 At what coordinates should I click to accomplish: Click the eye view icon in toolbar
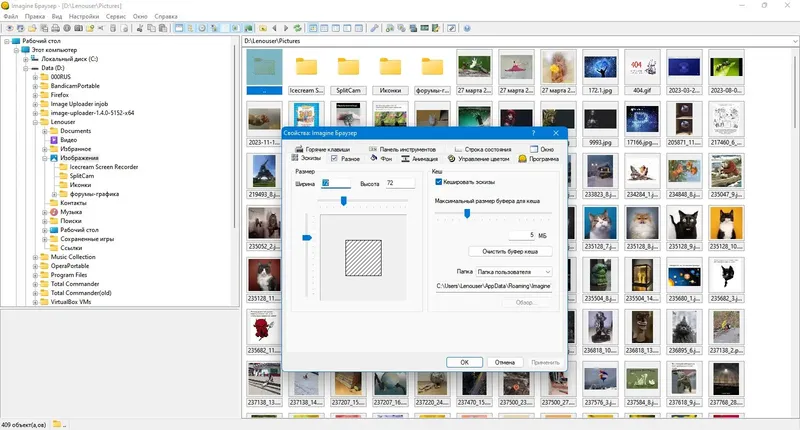pos(9,28)
